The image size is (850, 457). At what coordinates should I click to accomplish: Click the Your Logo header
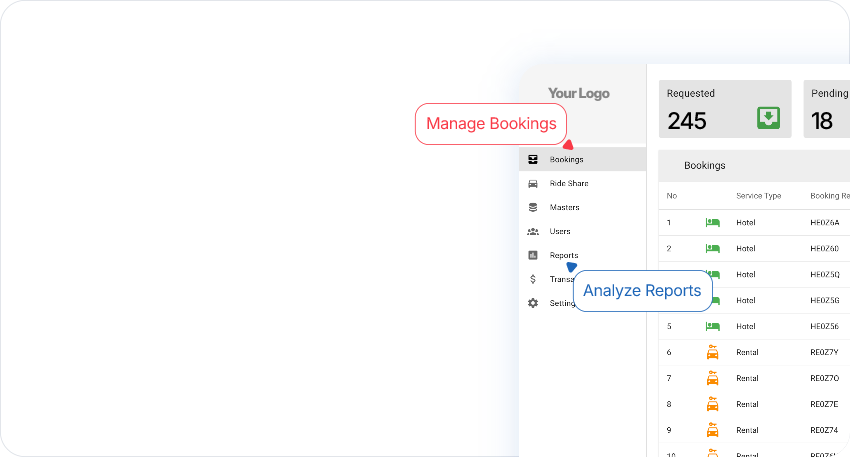[578, 93]
